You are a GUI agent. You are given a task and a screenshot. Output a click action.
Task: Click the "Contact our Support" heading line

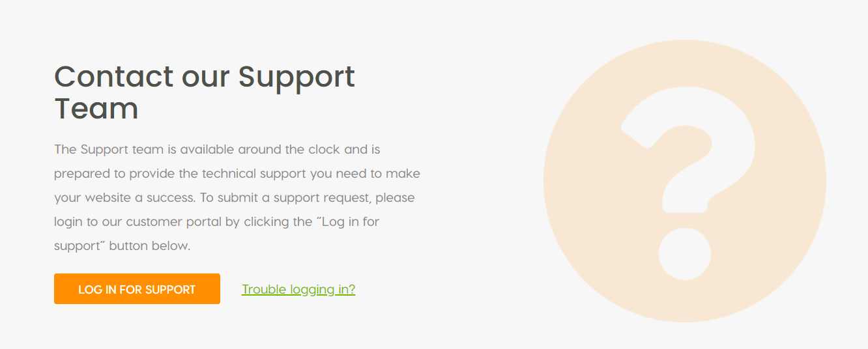pos(205,77)
